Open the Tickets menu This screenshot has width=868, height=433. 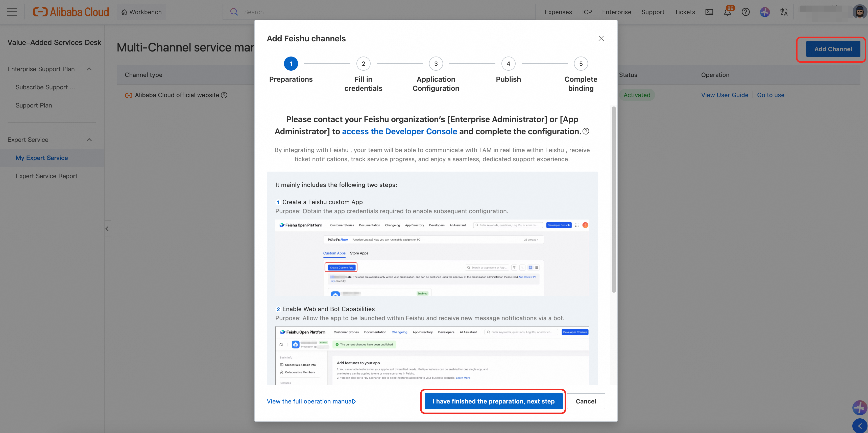point(685,12)
